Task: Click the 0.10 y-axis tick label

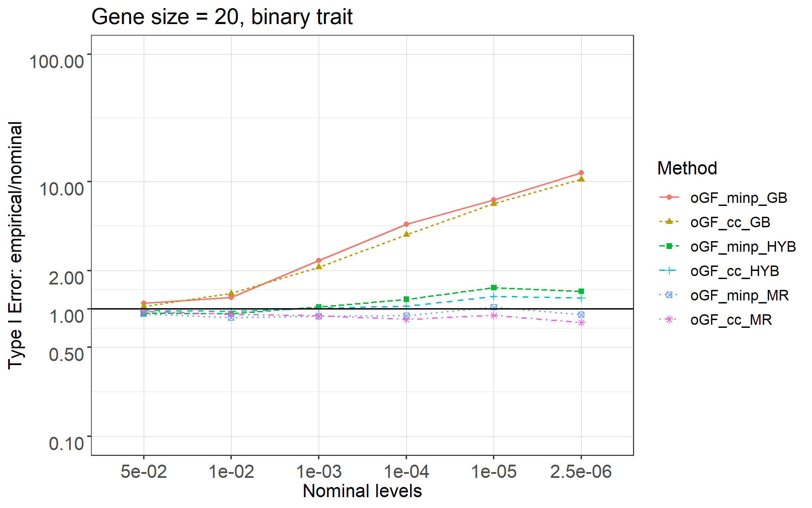Action: coord(66,444)
